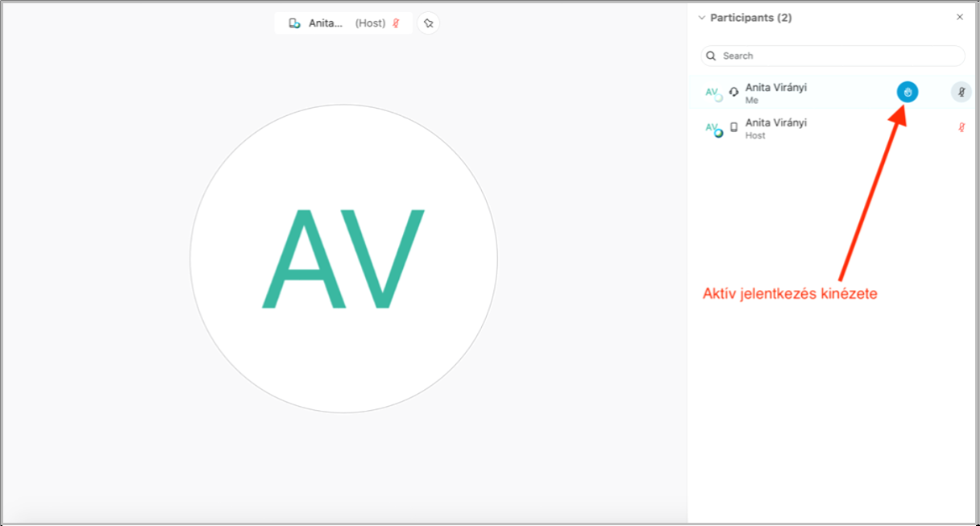
Task: Unmute microphone for Anita Virányi (Me) row
Action: [x=961, y=92]
